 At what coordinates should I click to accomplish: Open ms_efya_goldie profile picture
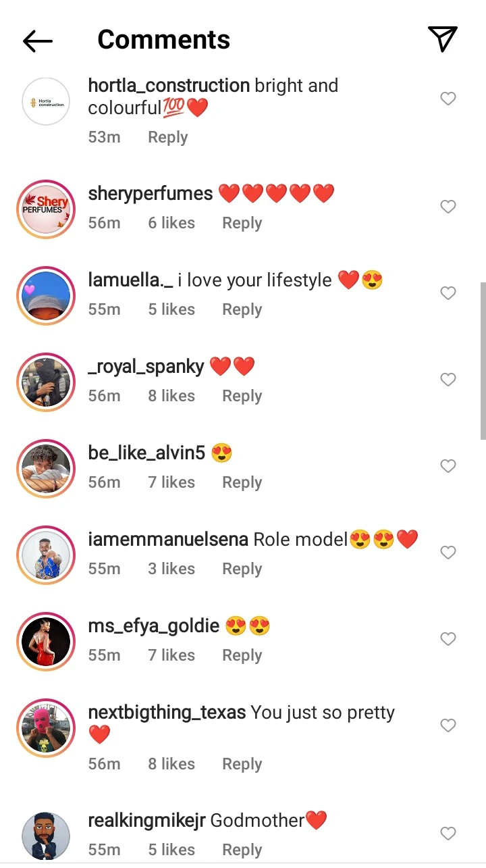coord(46,642)
